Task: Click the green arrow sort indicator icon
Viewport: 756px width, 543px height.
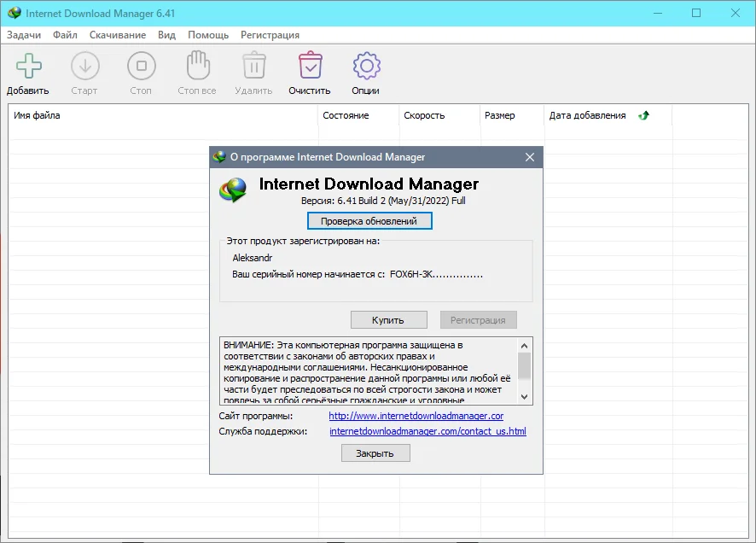Action: click(643, 115)
